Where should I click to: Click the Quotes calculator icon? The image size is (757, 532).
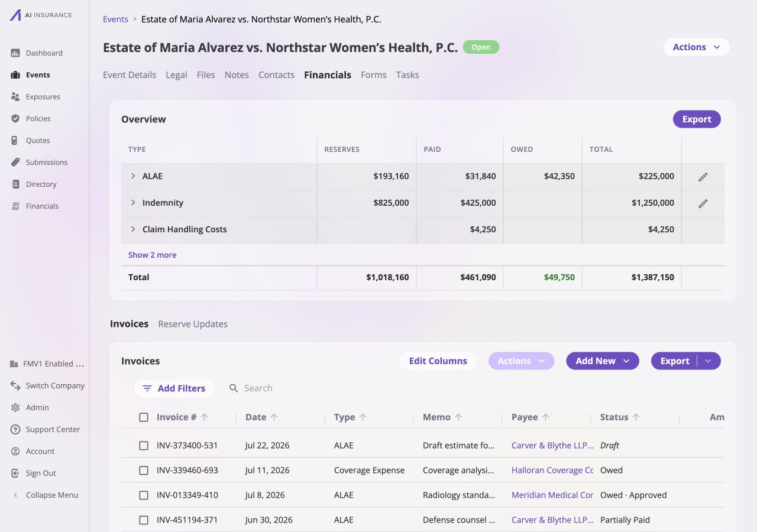(15, 141)
